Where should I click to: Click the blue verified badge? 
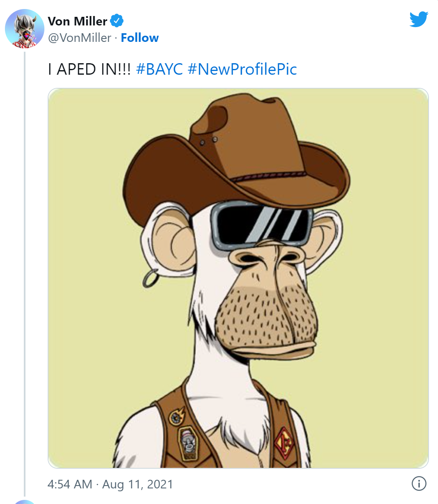pos(117,21)
